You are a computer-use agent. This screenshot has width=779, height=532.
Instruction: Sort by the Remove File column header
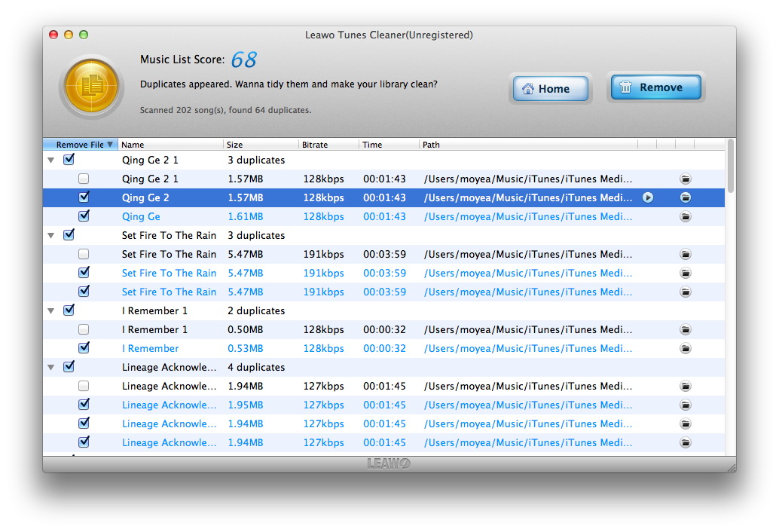[x=80, y=145]
